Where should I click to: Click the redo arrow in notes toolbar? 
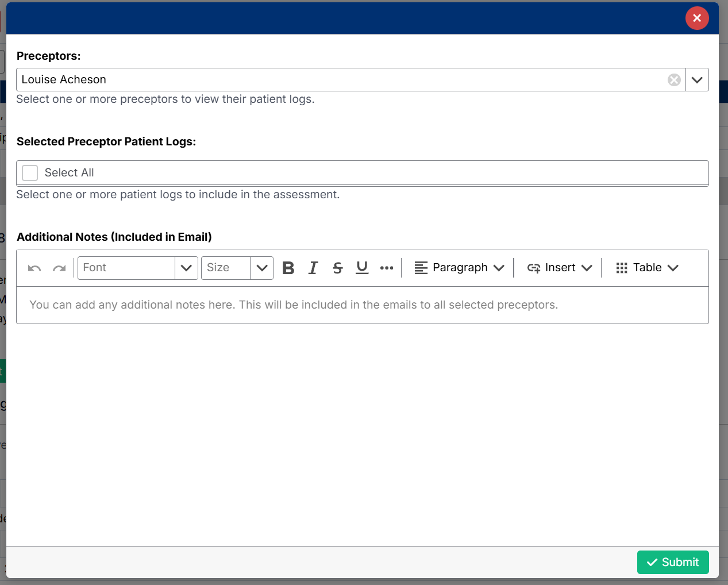(59, 268)
